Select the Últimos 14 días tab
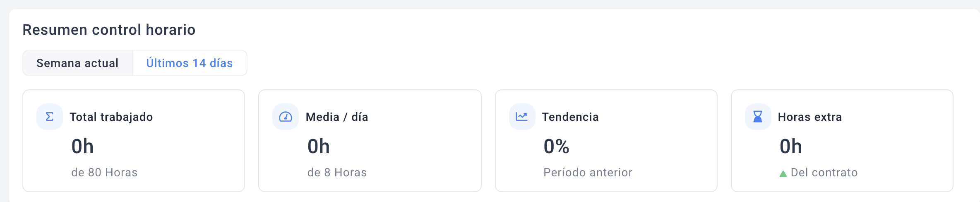Viewport: 980px width, 202px height. 190,63
